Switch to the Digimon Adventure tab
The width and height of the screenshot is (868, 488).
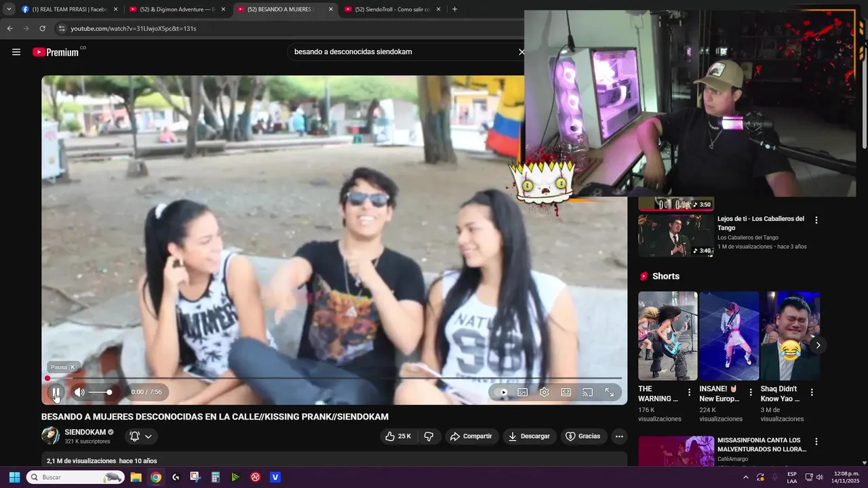pyautogui.click(x=177, y=9)
